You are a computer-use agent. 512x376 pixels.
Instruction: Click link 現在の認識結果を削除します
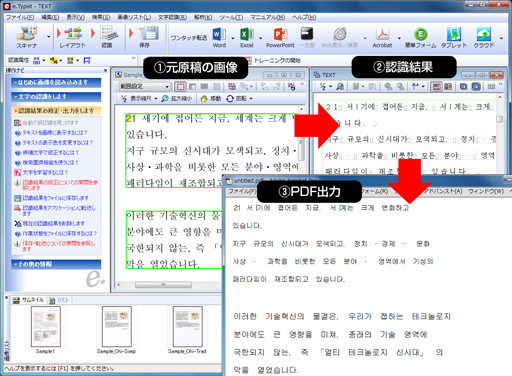point(53,223)
